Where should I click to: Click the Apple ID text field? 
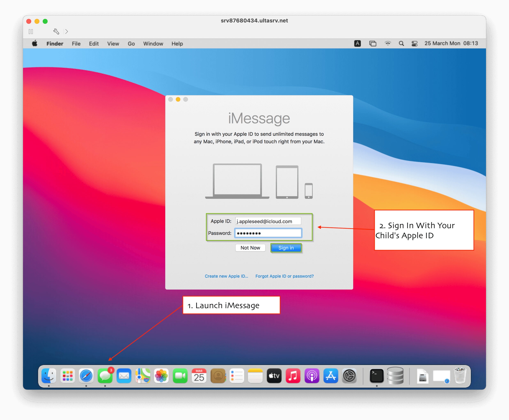tap(268, 221)
